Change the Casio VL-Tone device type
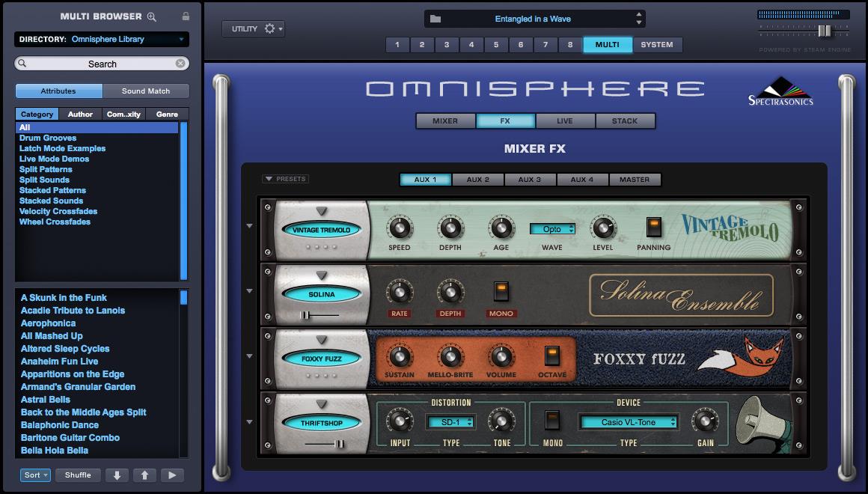 [x=629, y=421]
